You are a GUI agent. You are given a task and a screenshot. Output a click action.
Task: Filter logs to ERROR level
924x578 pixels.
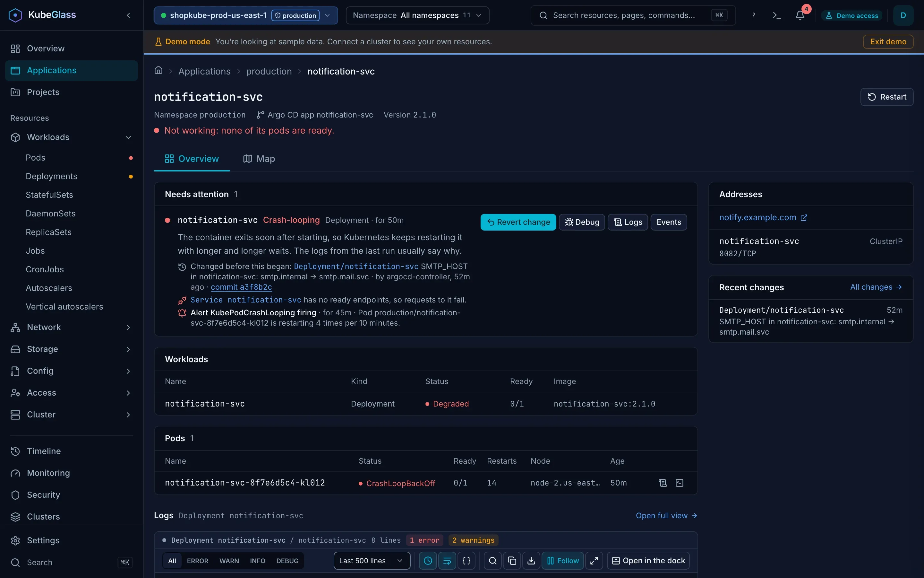tap(197, 561)
